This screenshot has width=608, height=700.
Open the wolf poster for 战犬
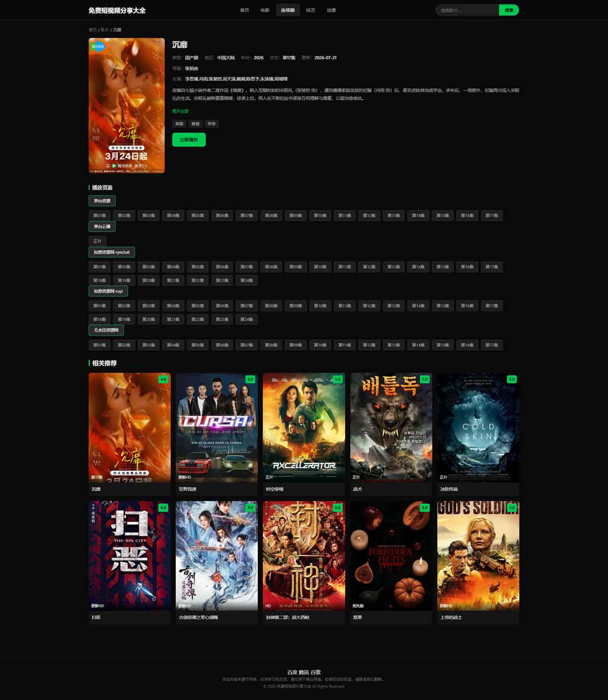click(x=391, y=427)
